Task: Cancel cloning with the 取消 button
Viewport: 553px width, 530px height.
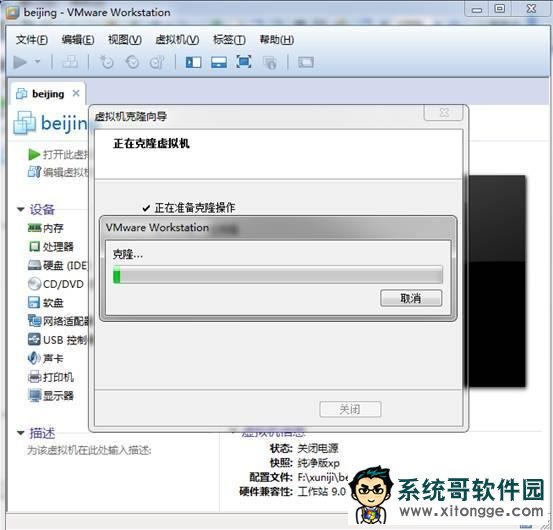Action: pos(411,298)
